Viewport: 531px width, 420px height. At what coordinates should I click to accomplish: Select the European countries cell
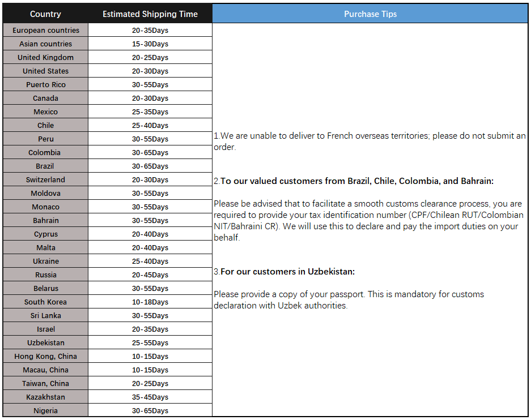pos(46,31)
